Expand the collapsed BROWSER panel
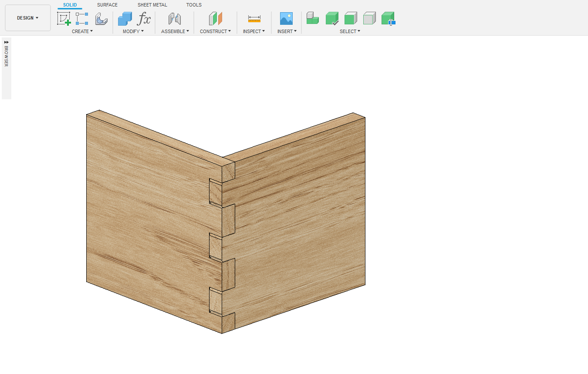Image resolution: width=588 pixels, height=374 pixels. pyautogui.click(x=6, y=42)
